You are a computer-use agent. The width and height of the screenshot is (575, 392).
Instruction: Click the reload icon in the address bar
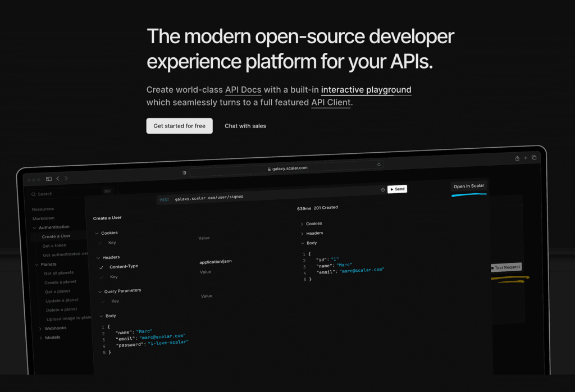coord(379,164)
